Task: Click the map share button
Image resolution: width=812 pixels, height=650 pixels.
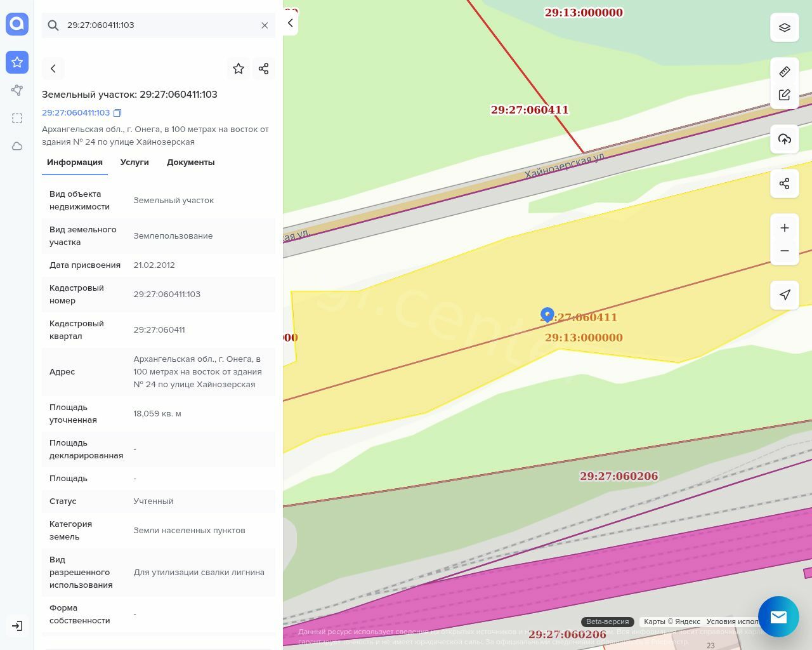Action: tap(784, 184)
